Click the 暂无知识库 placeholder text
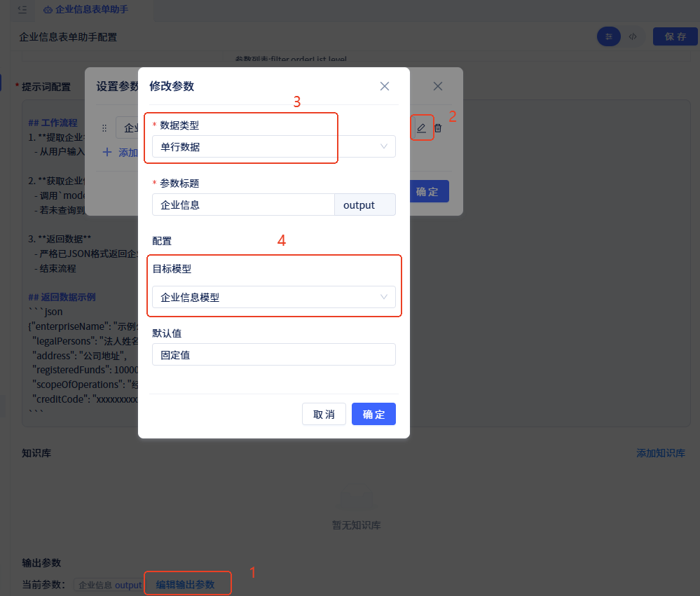This screenshot has width=700, height=596. pos(356,525)
